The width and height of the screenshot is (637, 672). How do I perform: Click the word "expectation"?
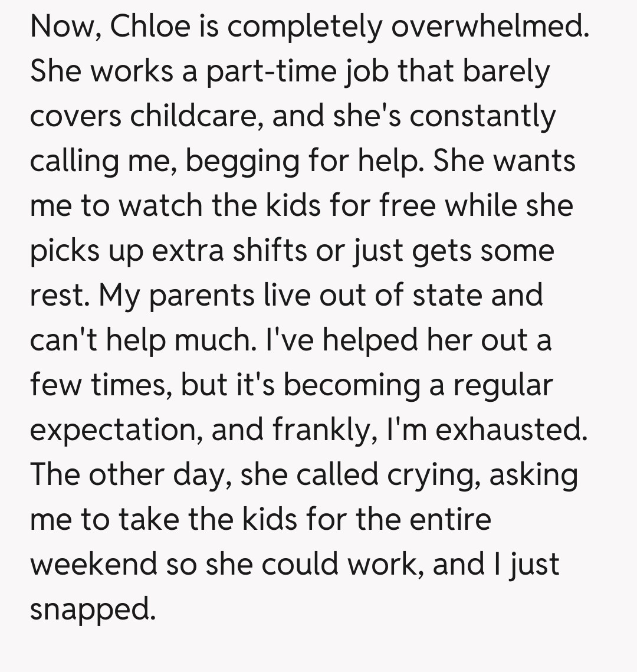tap(113, 430)
